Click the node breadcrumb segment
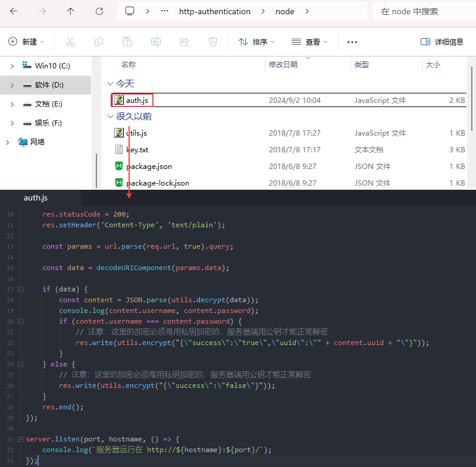 pyautogui.click(x=285, y=11)
